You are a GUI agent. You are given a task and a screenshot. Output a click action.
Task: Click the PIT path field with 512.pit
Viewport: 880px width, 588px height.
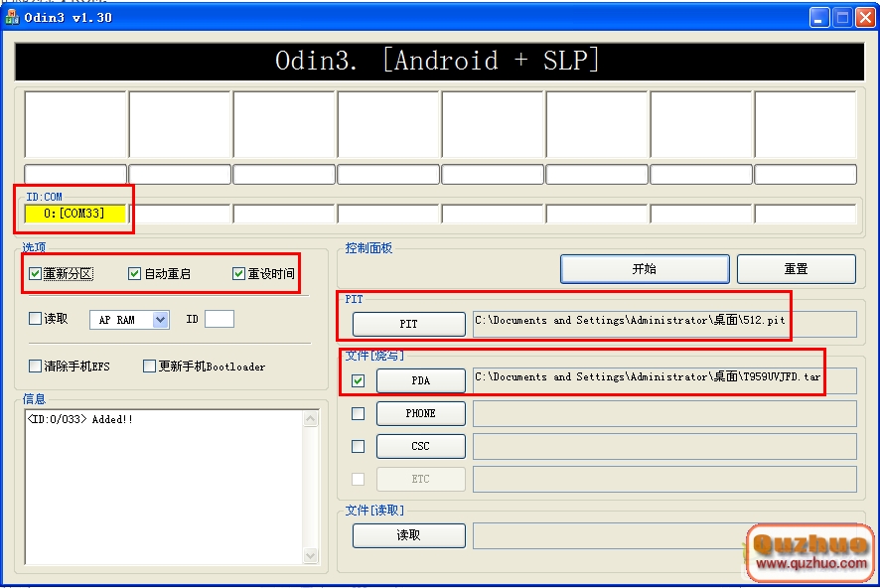pyautogui.click(x=665, y=325)
